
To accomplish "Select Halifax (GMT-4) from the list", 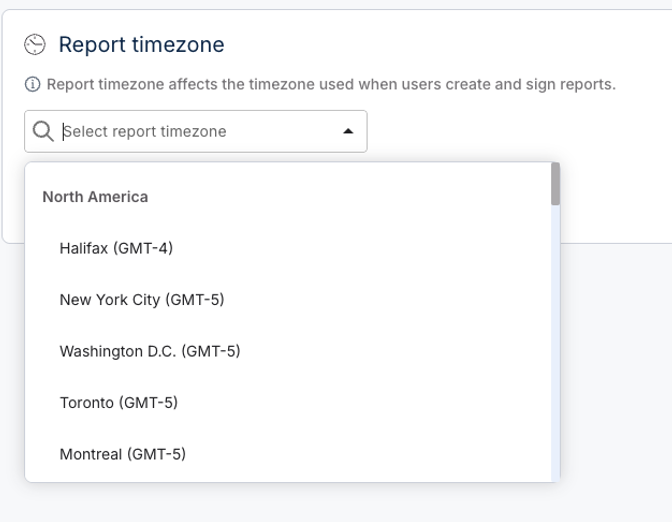I will pyautogui.click(x=288, y=248).
